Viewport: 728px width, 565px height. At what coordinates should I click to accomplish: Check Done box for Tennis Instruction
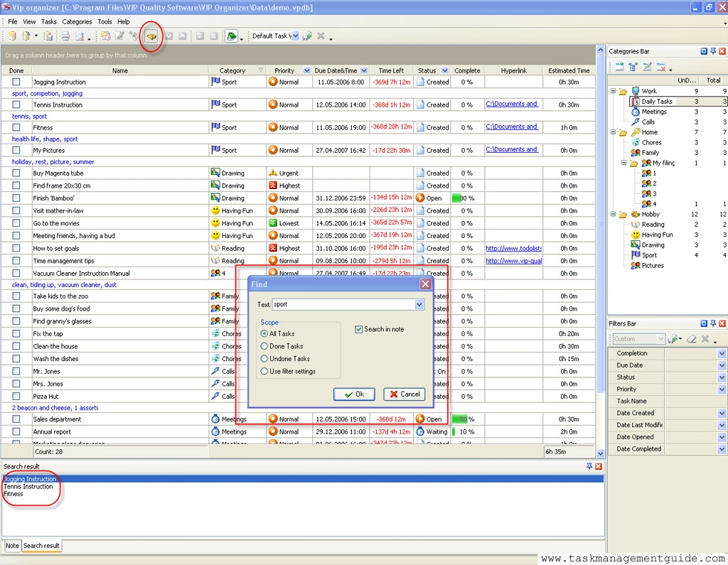pyautogui.click(x=16, y=104)
